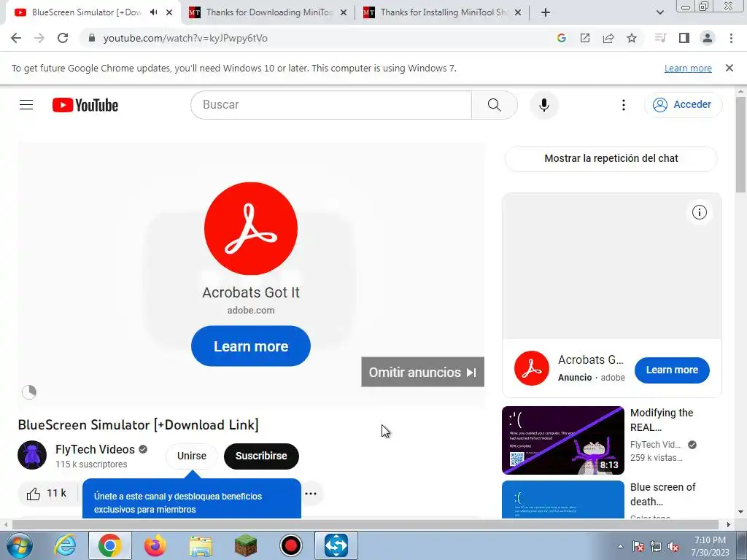The width and height of the screenshot is (747, 560).
Task: Click ad countdown circle icon on video
Action: [29, 392]
